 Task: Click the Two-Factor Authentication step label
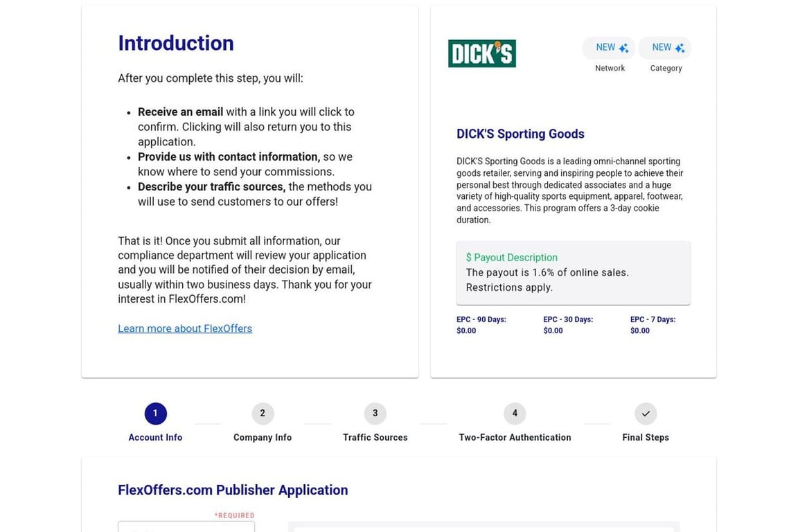point(515,437)
